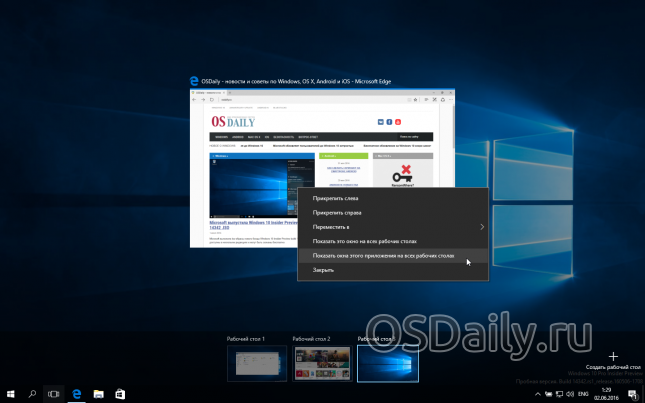
Task: Click the Start button on taskbar
Action: [x=11, y=394]
